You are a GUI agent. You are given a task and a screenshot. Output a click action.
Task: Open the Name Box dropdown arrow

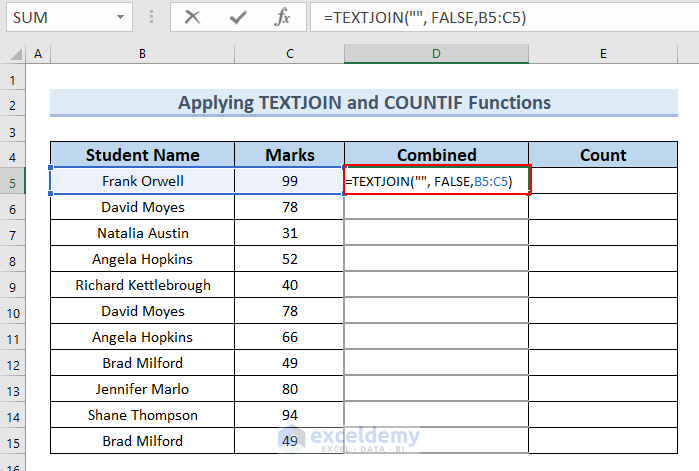[120, 18]
